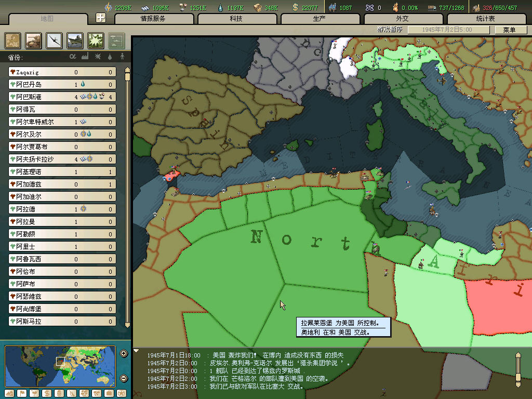
Task: Switch to the terrain map mode
Action: tap(10, 393)
